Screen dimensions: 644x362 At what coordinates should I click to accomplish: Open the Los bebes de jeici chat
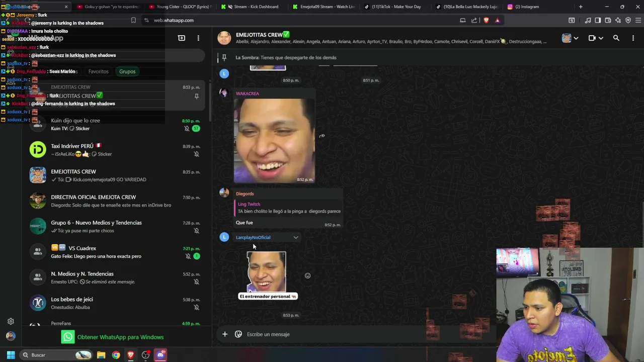tap(116, 303)
